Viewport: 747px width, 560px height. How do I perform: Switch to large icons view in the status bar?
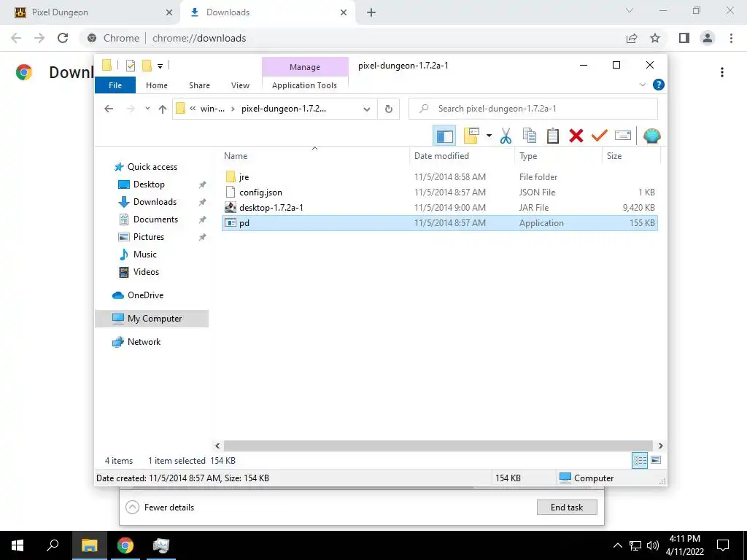pyautogui.click(x=656, y=460)
